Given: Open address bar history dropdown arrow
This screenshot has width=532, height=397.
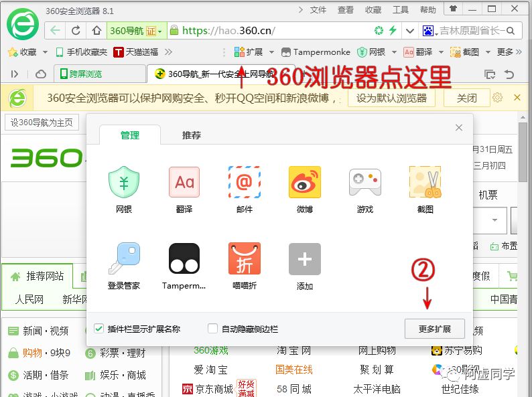Looking at the screenshot, I should [x=410, y=31].
